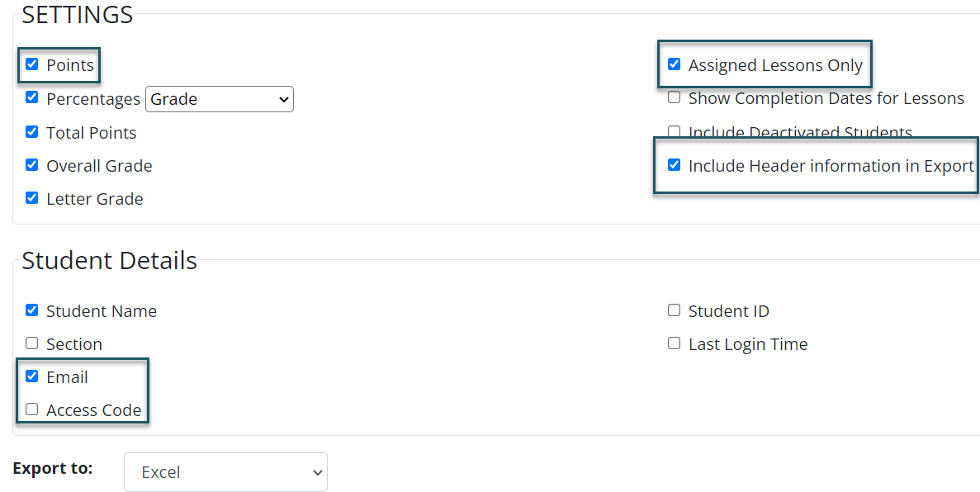Viewport: 980px width, 492px height.
Task: Enable the Student ID checkbox
Action: coord(674,310)
